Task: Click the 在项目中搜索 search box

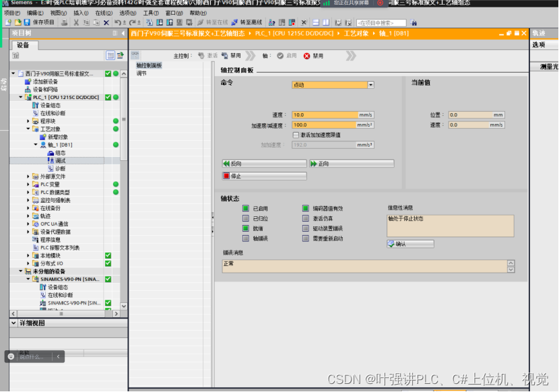Action: (x=381, y=23)
